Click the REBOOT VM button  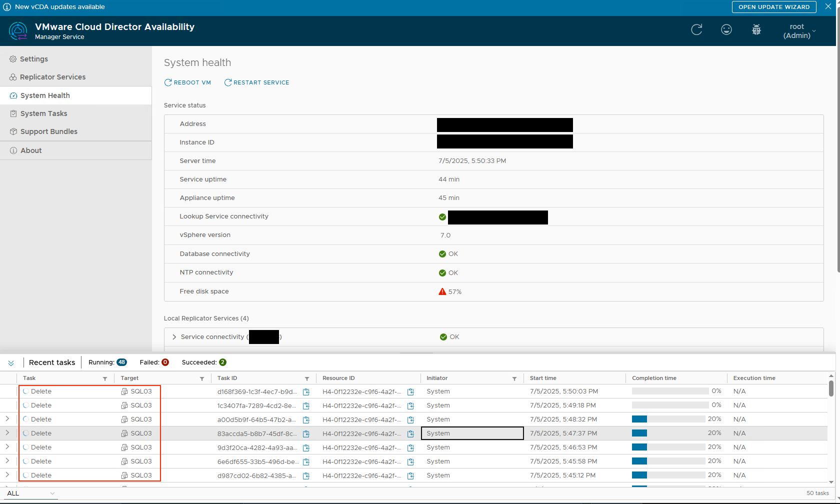tap(187, 82)
